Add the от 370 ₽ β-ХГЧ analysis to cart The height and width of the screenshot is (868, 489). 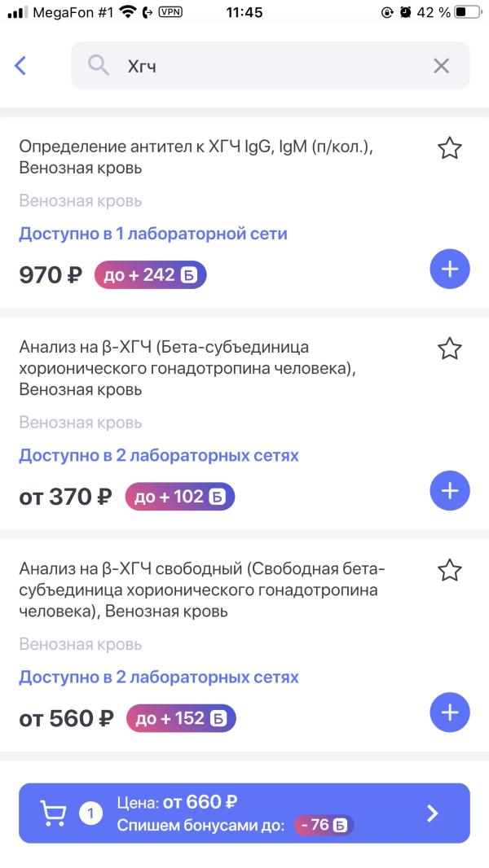pyautogui.click(x=450, y=490)
